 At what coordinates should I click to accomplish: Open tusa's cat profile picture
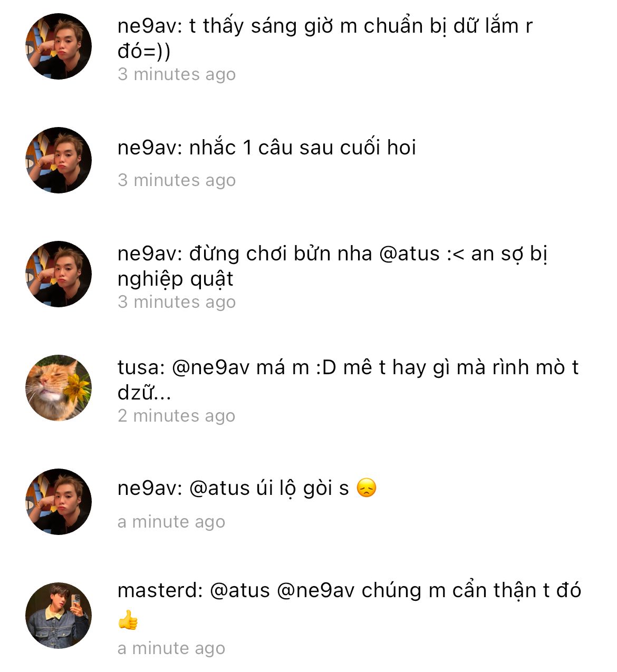(x=59, y=388)
